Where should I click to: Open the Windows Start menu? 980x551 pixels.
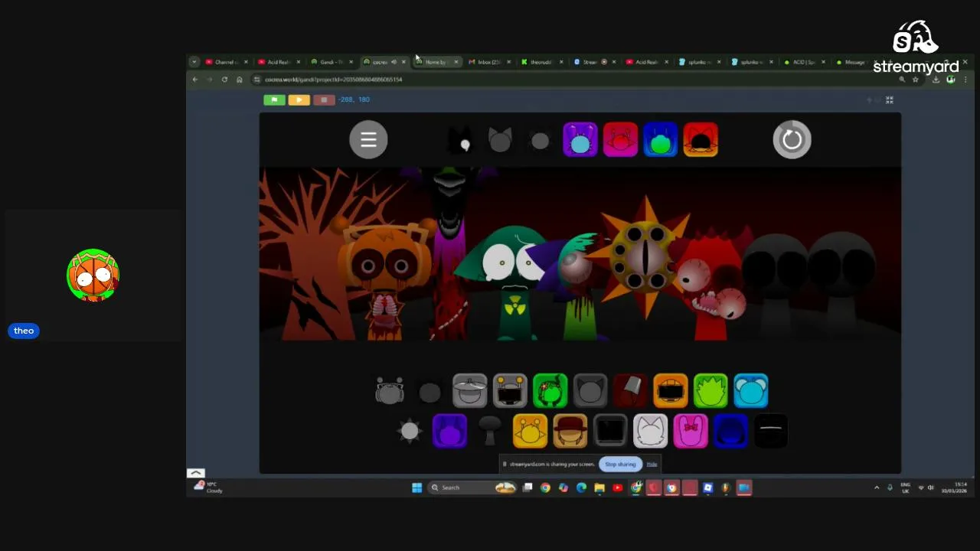pos(416,487)
